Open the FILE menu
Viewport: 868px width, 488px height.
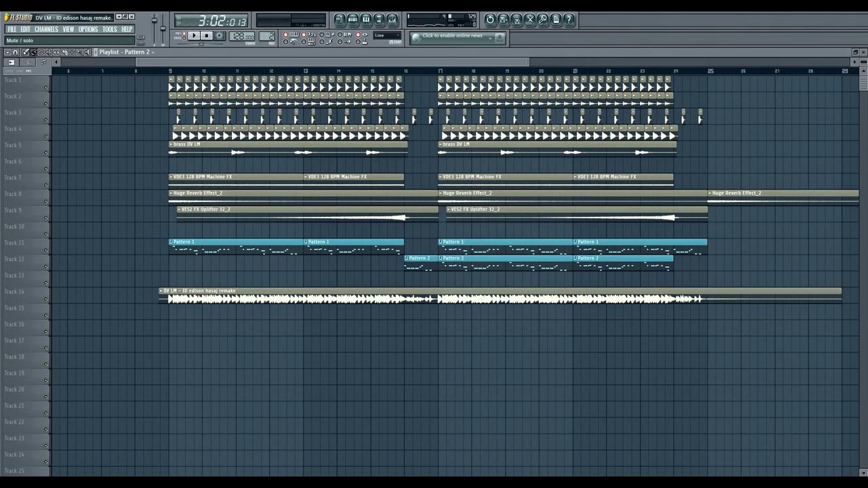12,29
